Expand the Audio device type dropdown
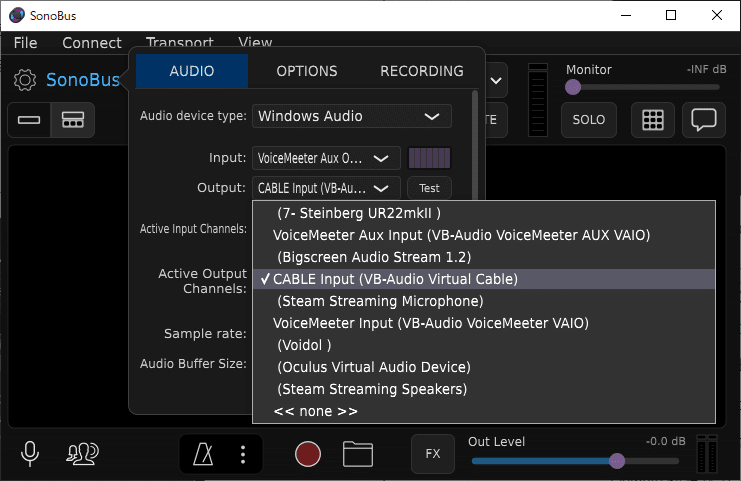This screenshot has height=481, width=741. [x=352, y=116]
